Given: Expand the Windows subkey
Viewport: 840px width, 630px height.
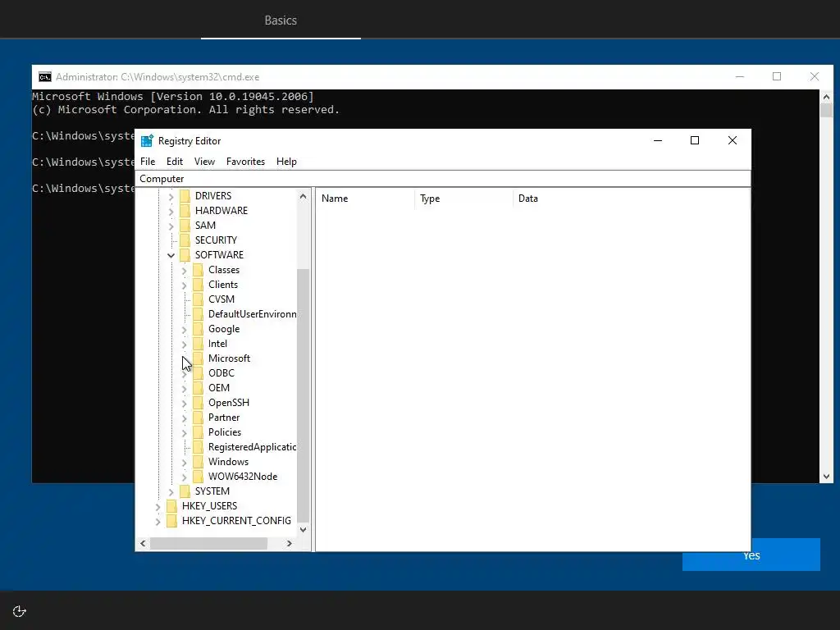Looking at the screenshot, I should 185,463.
